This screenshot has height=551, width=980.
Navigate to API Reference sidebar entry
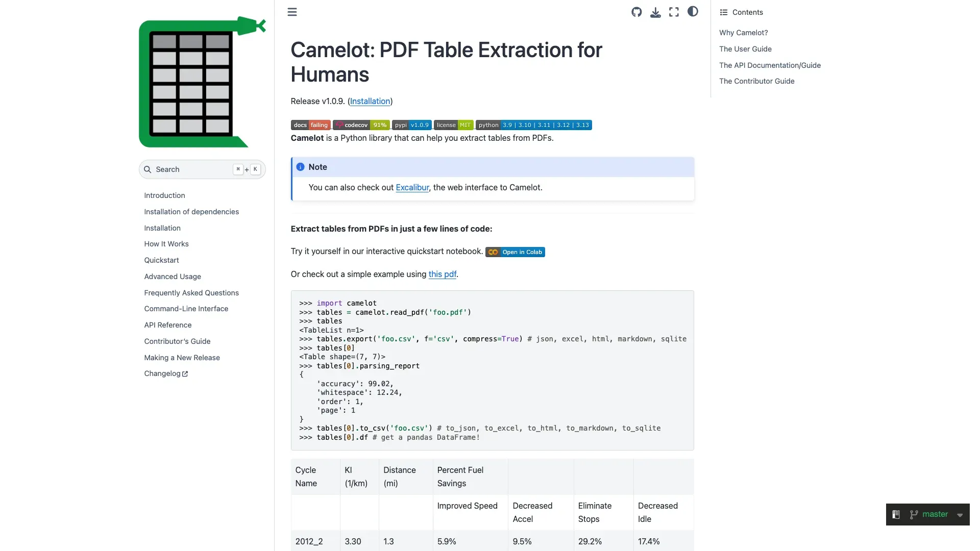[x=167, y=325]
